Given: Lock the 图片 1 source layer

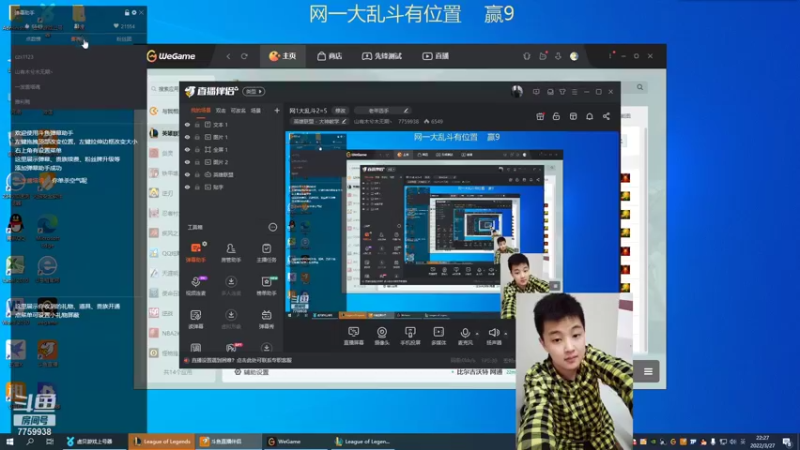Looking at the screenshot, I should click(x=197, y=137).
